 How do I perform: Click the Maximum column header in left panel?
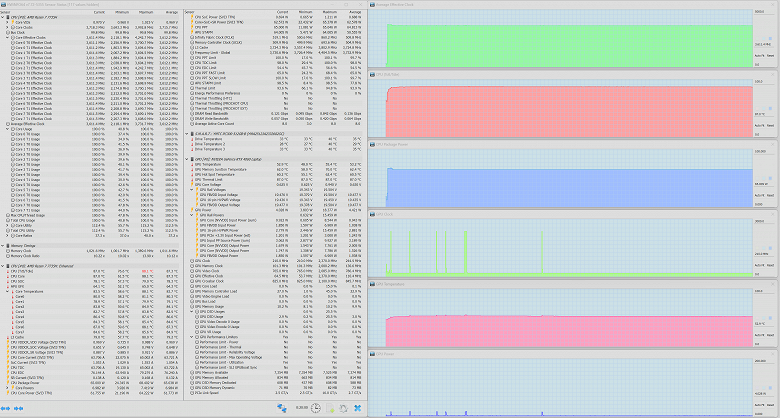click(146, 12)
